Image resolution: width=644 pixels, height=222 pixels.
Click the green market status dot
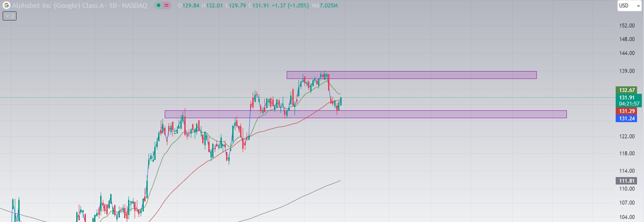tap(159, 6)
